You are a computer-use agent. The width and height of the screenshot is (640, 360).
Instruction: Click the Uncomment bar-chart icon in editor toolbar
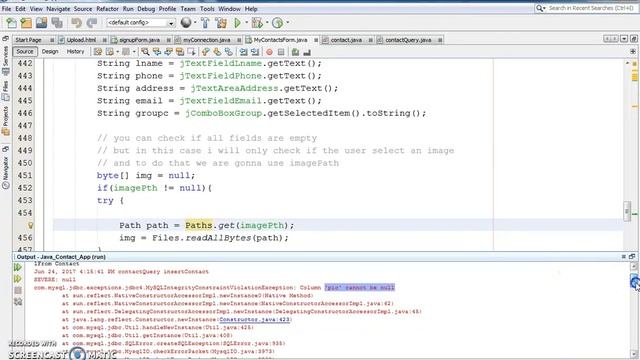coord(307,52)
